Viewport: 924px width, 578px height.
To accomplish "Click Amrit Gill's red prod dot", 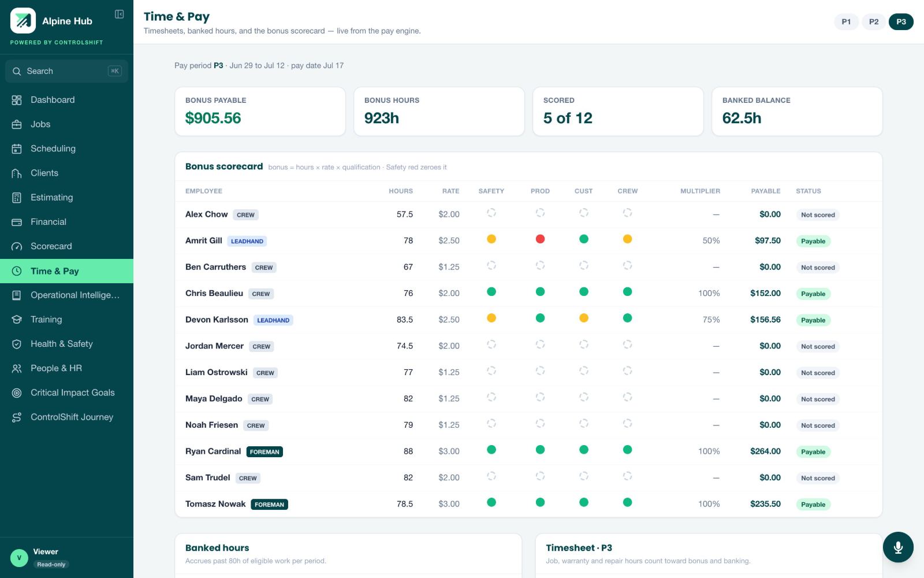I will pos(540,239).
